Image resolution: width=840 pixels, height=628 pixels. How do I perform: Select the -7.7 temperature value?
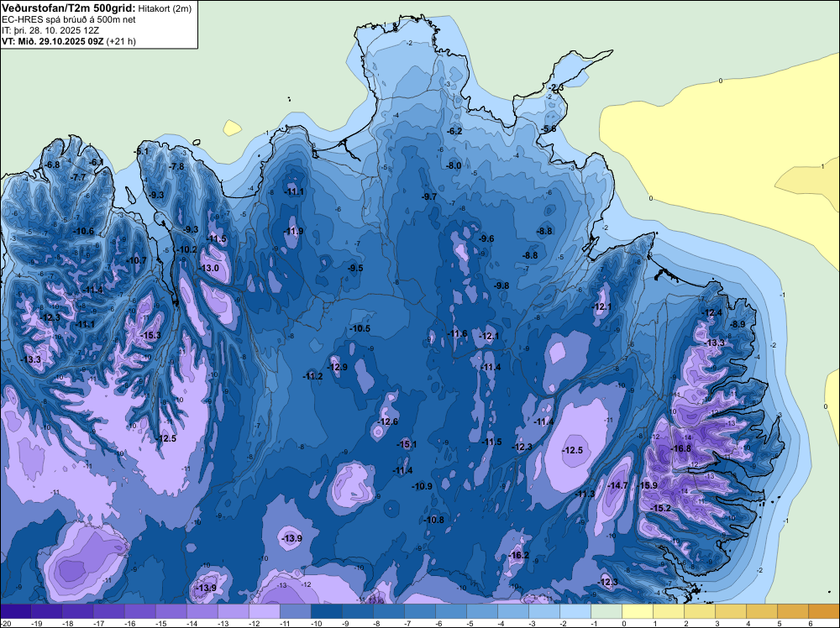click(x=79, y=177)
